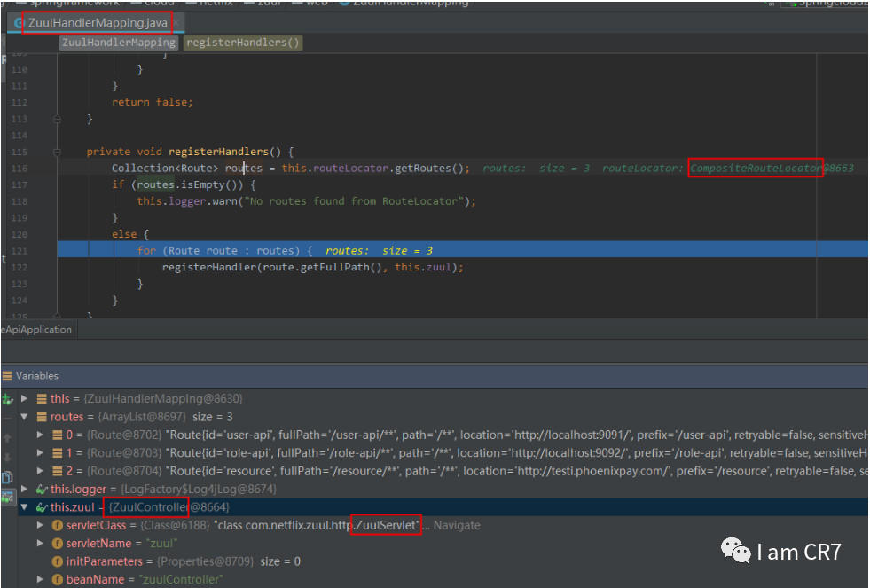The height and width of the screenshot is (588, 870).
Task: Close the ZuulHandlerMapping.java editor tab
Action: coord(176,23)
